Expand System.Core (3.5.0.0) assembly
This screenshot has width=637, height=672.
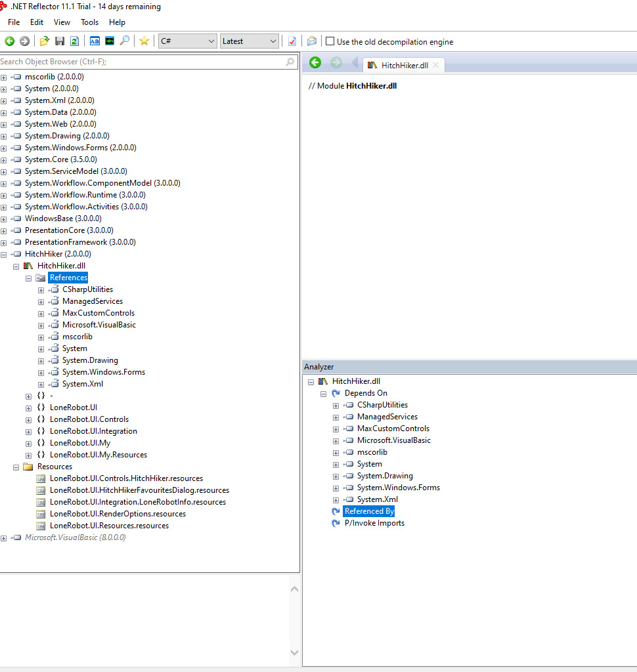3,160
